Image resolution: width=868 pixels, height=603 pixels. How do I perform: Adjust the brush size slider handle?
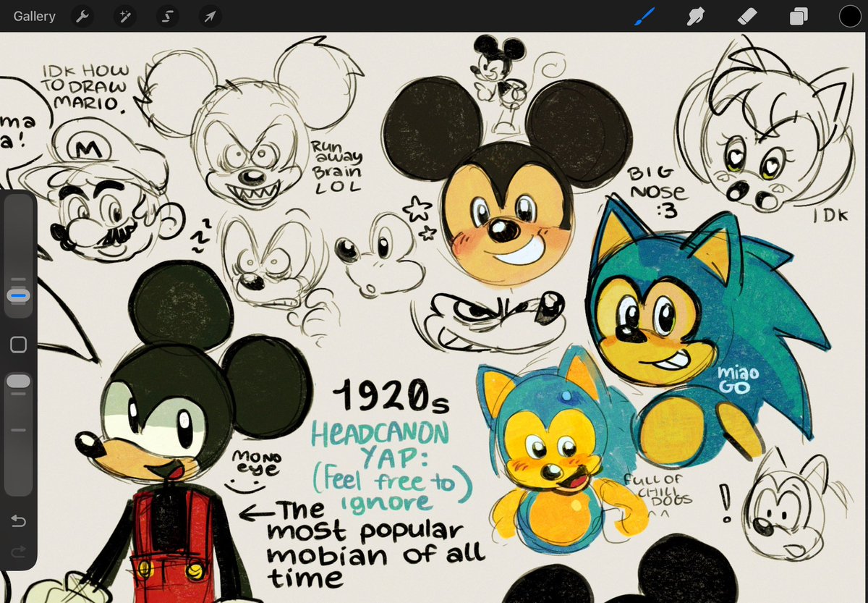[x=19, y=295]
